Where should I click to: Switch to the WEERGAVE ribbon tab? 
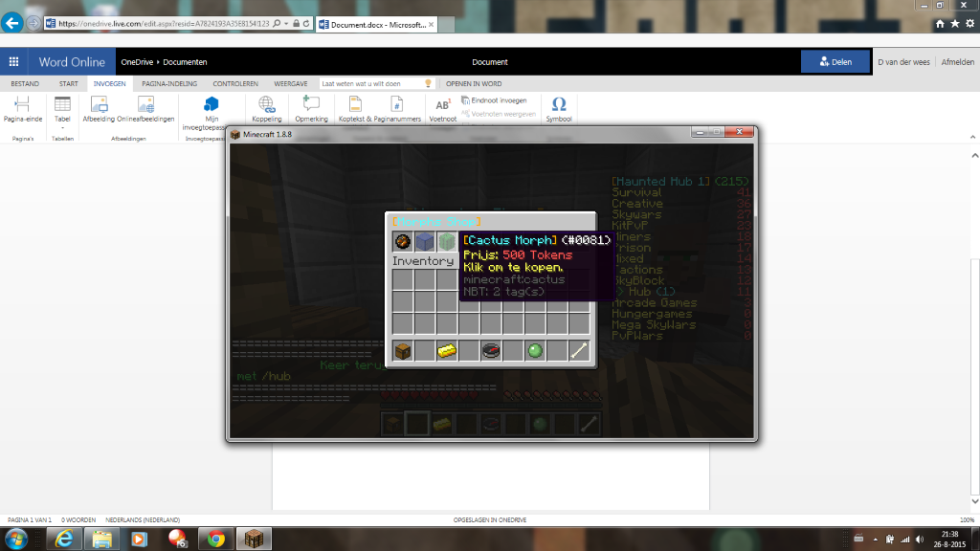291,84
